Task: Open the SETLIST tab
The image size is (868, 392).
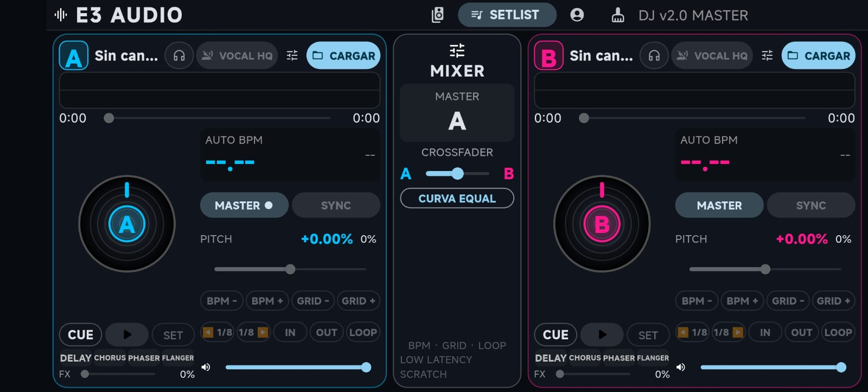Action: coord(507,15)
